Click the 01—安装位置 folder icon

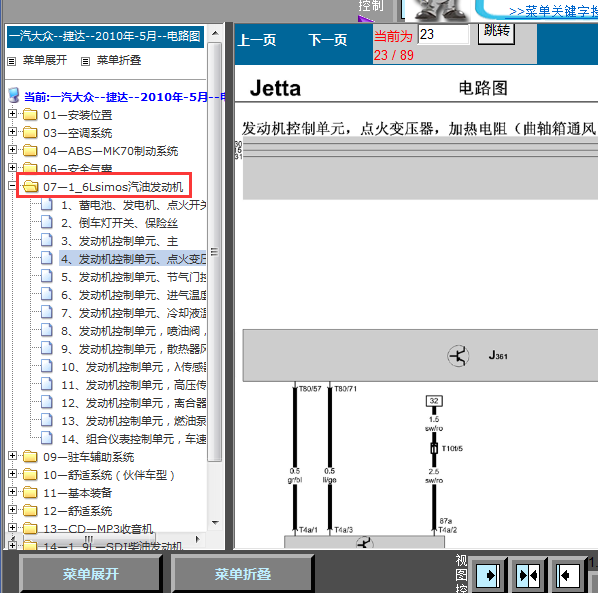tap(30, 114)
